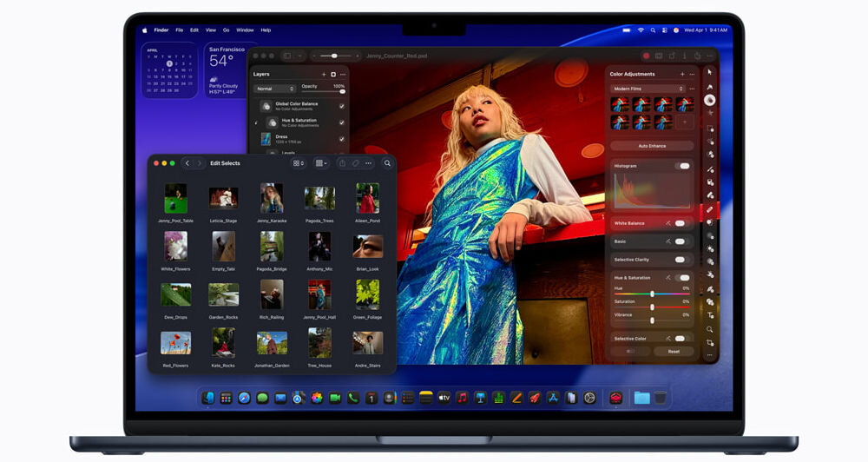Screen dimensions: 868x462
Task: Toggle sidebar icon in the editor window toolbar
Action: [x=287, y=56]
